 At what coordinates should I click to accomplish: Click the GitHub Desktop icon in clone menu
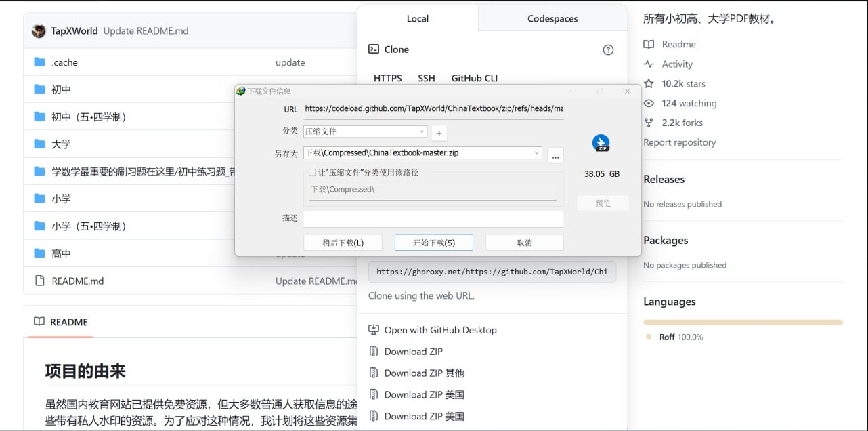(373, 329)
